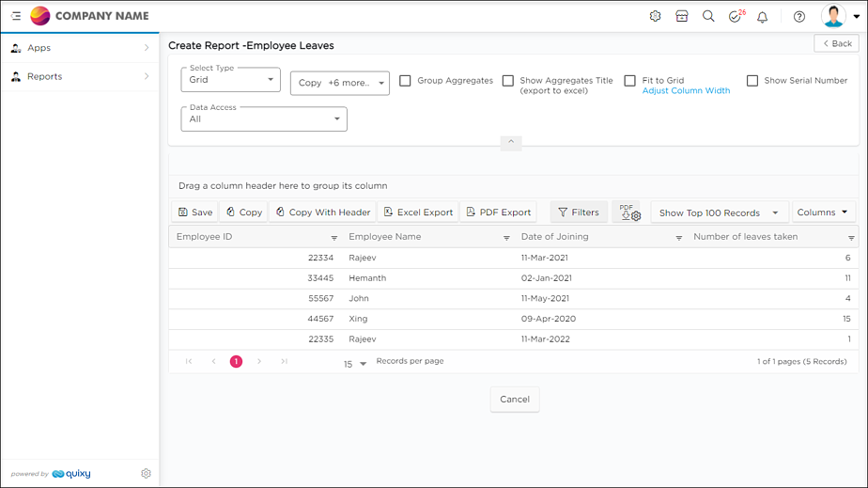Open the Select Type dropdown
The width and height of the screenshot is (868, 488).
pyautogui.click(x=231, y=81)
